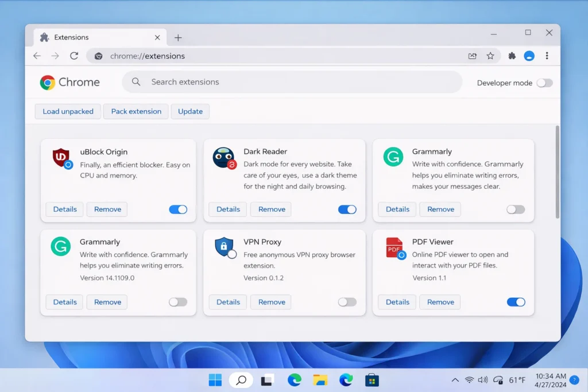The height and width of the screenshot is (392, 588).
Task: Open the Microsoft Store from the taskbar
Action: click(x=372, y=379)
